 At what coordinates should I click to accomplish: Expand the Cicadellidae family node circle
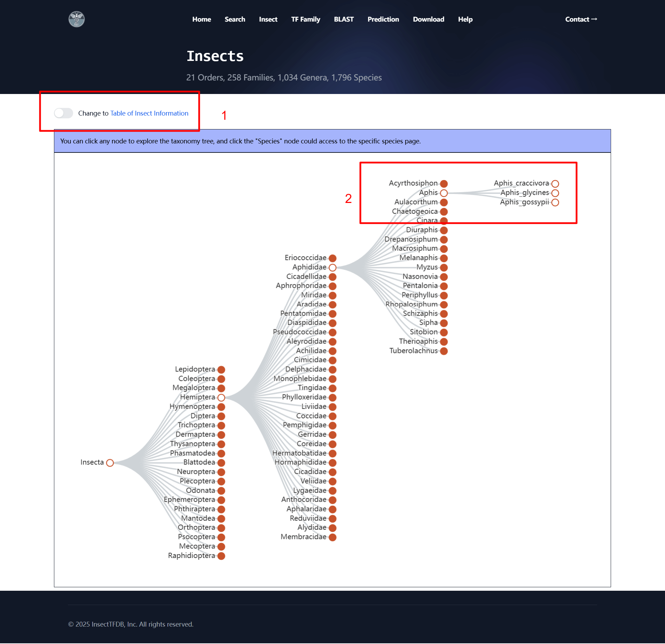coord(332,277)
